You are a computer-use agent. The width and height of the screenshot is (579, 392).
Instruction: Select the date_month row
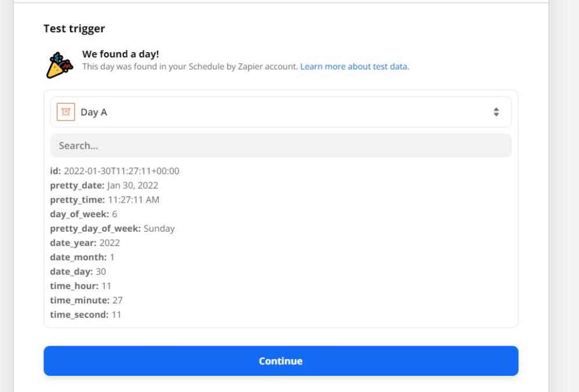pos(82,257)
